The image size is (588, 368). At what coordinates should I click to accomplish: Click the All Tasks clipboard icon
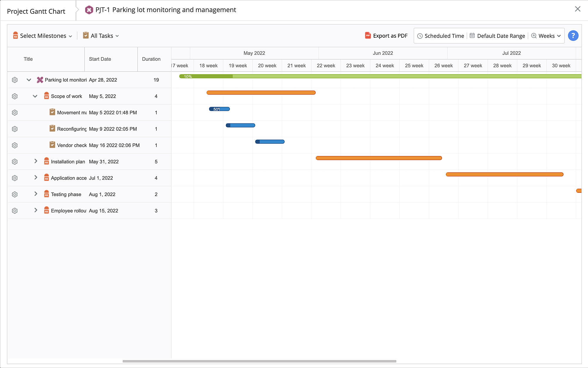[x=85, y=35]
